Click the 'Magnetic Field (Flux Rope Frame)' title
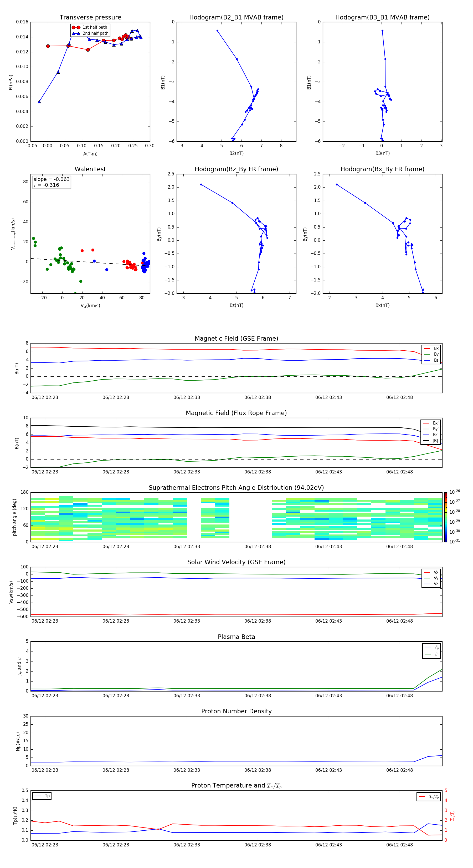 point(236,413)
